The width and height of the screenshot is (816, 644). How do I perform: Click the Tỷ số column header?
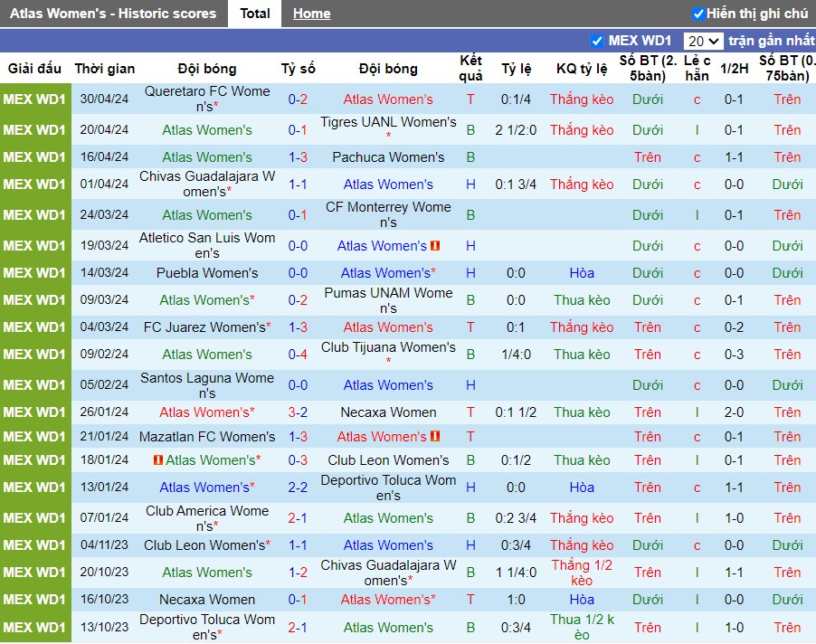299,69
